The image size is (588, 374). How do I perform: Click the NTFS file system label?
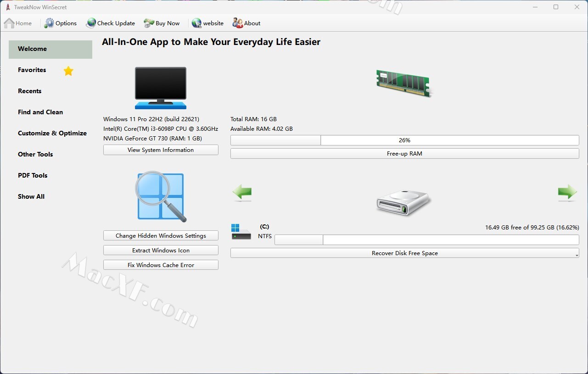pyautogui.click(x=265, y=237)
